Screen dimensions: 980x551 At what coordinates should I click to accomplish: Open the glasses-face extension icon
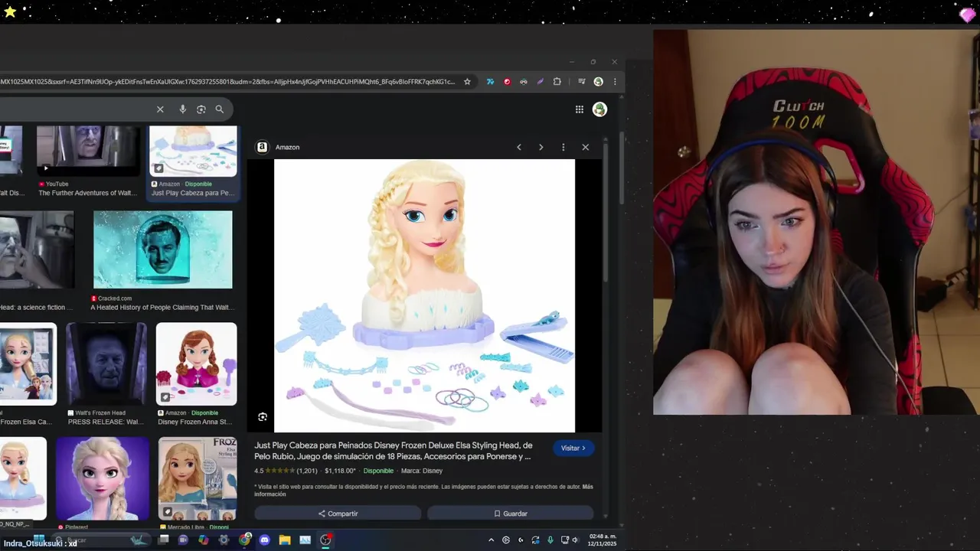(524, 82)
